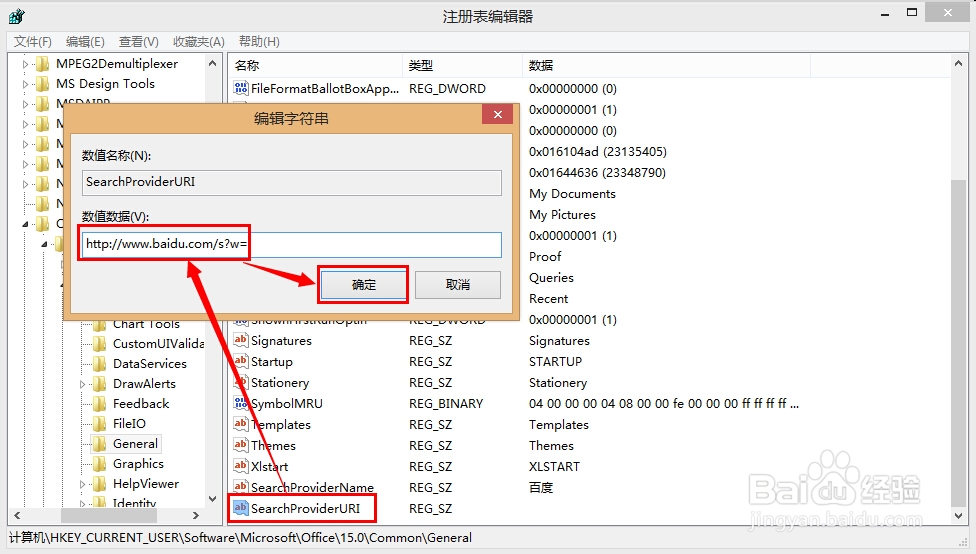Image resolution: width=976 pixels, height=554 pixels.
Task: Select the FileIO folder icon
Action: [x=100, y=423]
